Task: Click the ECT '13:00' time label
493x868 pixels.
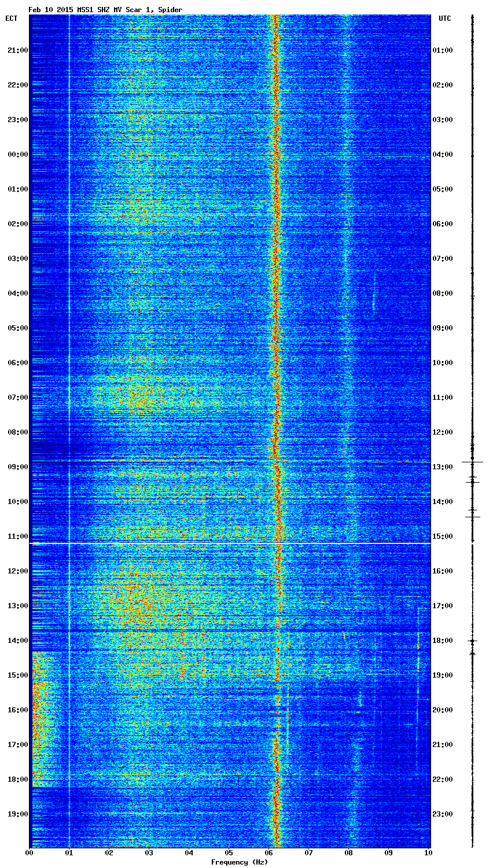Action: tap(17, 606)
